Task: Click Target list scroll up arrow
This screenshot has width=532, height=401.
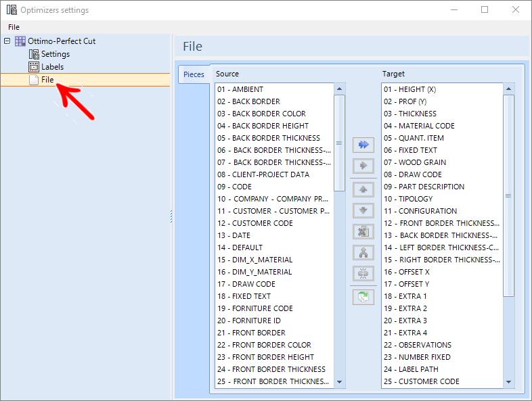Action: 508,89
